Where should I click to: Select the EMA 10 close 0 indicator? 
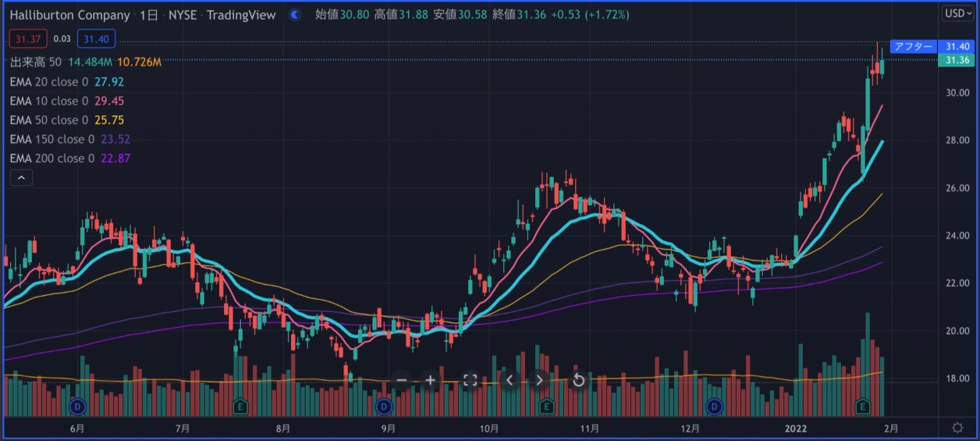[x=49, y=101]
